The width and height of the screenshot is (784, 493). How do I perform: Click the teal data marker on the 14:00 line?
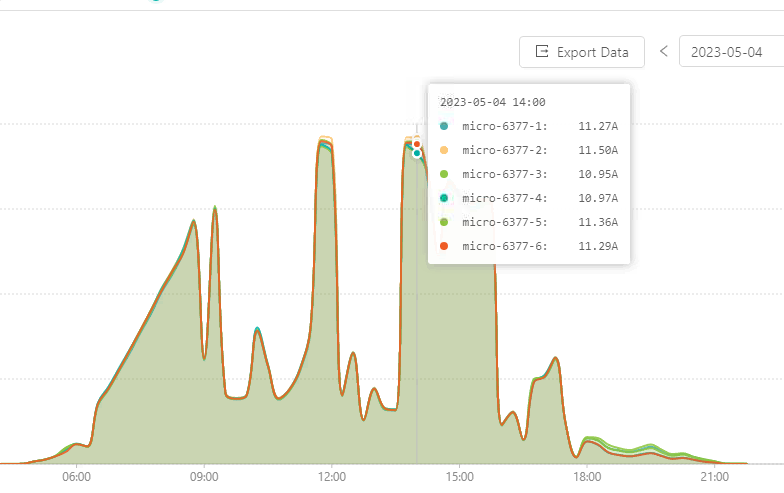pos(417,153)
